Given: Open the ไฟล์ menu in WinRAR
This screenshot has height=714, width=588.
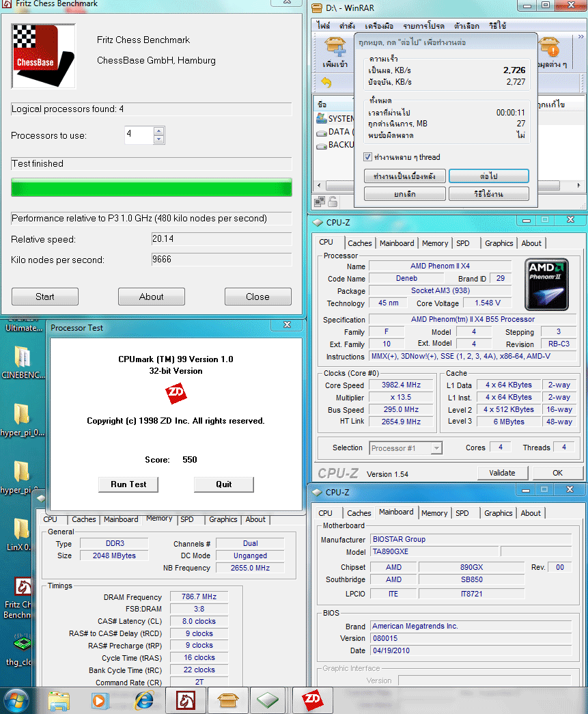Looking at the screenshot, I should point(323,25).
